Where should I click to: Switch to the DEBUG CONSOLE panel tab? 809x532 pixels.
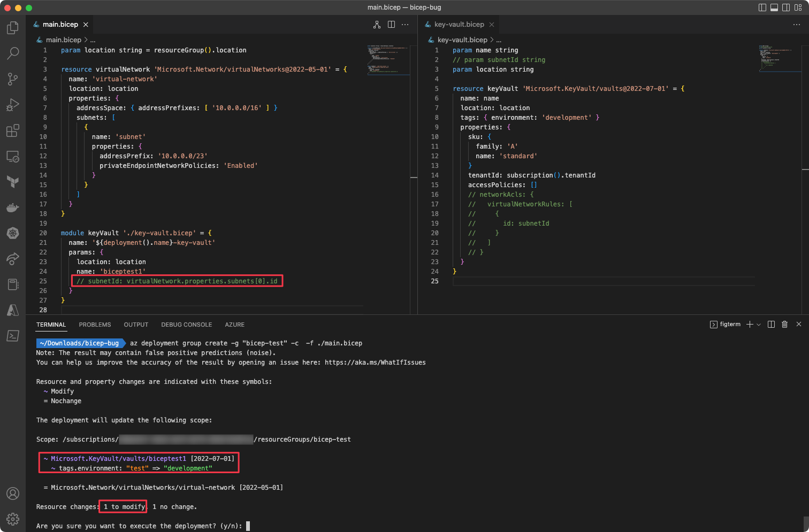tap(187, 325)
